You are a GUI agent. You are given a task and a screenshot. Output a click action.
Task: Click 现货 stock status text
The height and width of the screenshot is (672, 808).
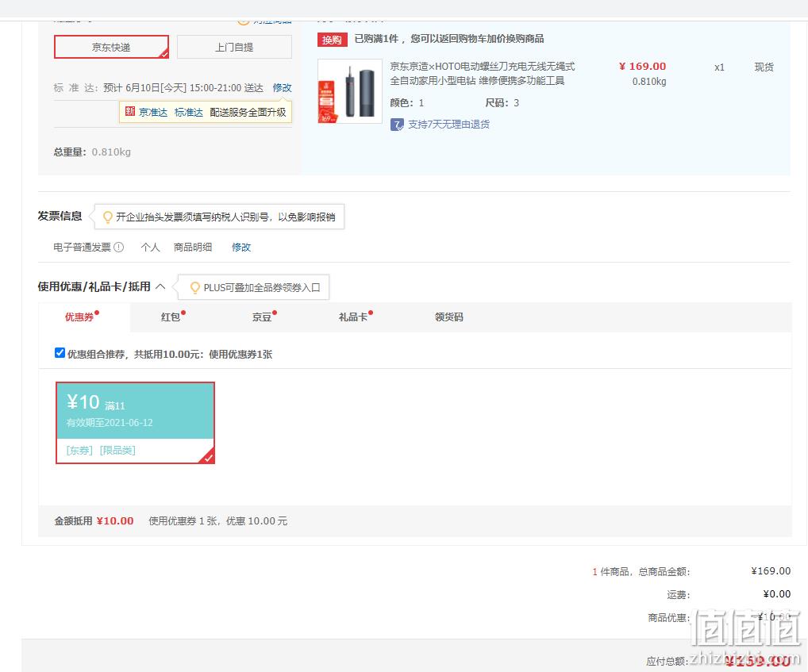tap(764, 67)
